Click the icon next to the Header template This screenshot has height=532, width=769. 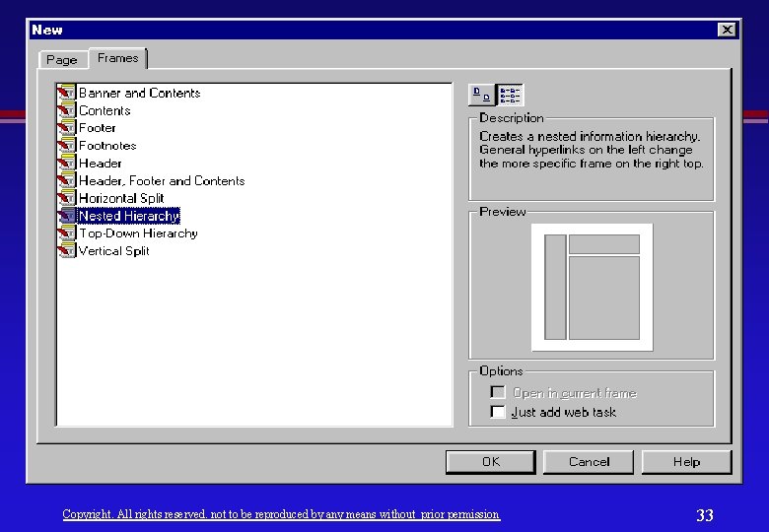pos(67,164)
